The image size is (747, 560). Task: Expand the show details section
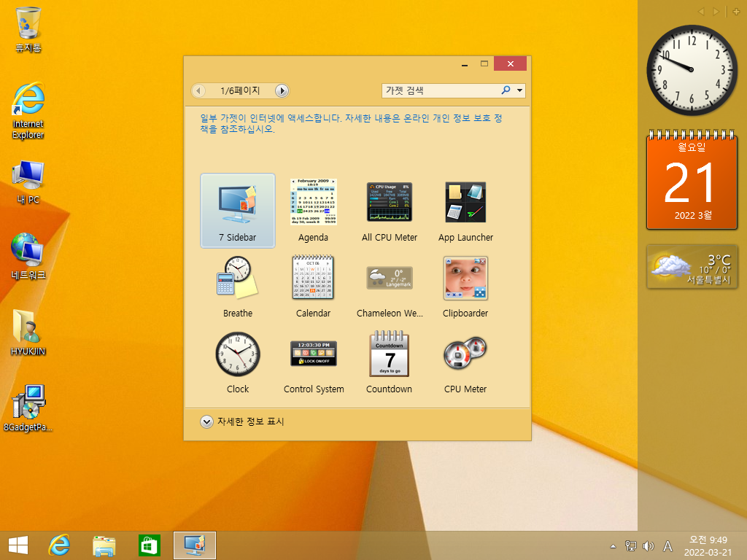(242, 422)
